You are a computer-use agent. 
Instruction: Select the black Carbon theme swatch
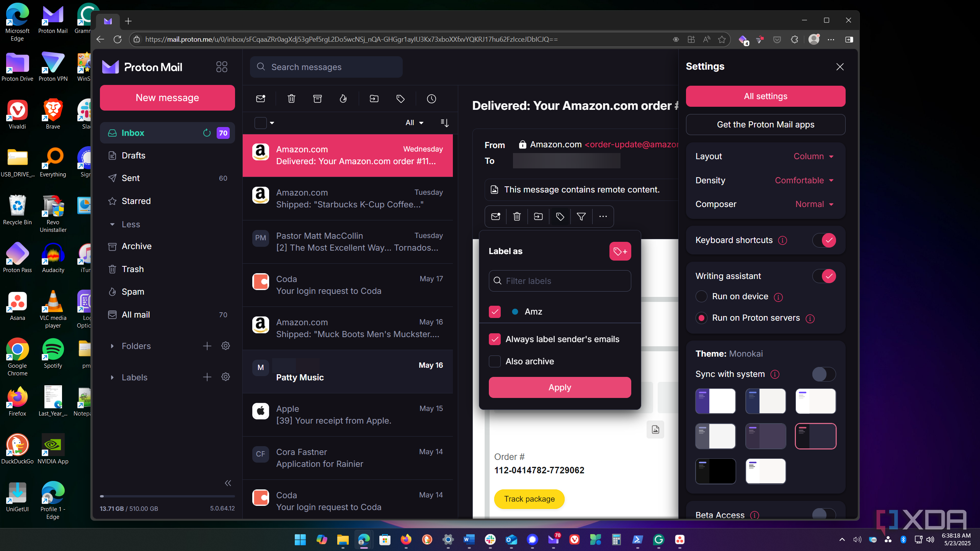tap(715, 471)
